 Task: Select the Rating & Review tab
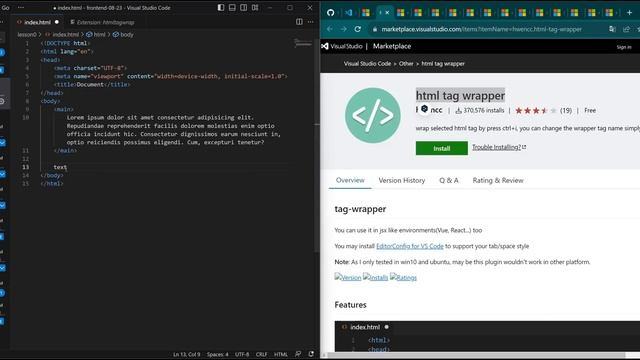tap(498, 180)
